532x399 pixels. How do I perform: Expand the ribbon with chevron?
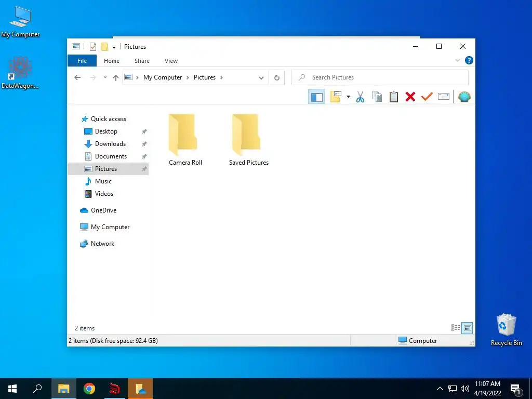click(x=457, y=60)
